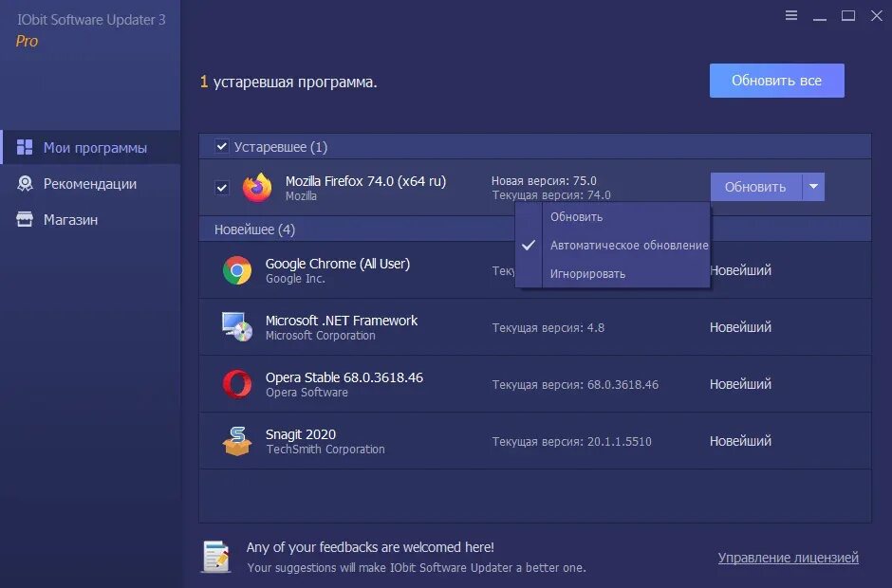Open the Управление лицензией link
Screen dimensions: 892x588
[788, 558]
